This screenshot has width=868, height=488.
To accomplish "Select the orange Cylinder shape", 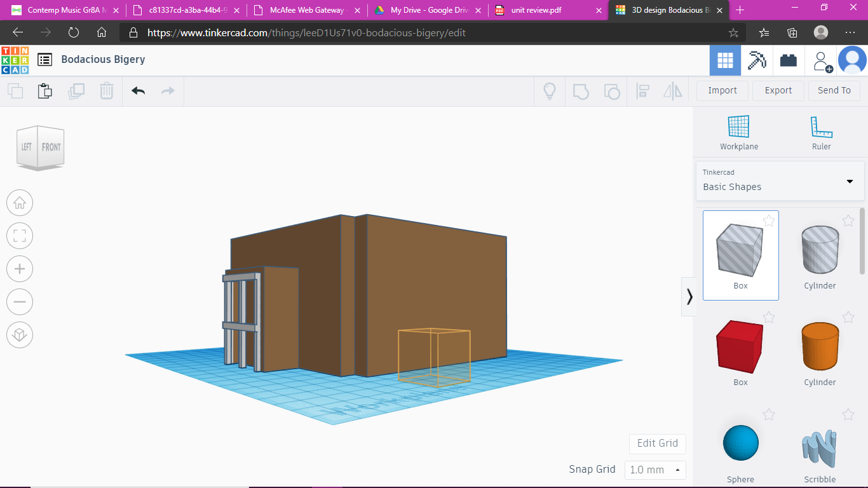I will pyautogui.click(x=820, y=351).
